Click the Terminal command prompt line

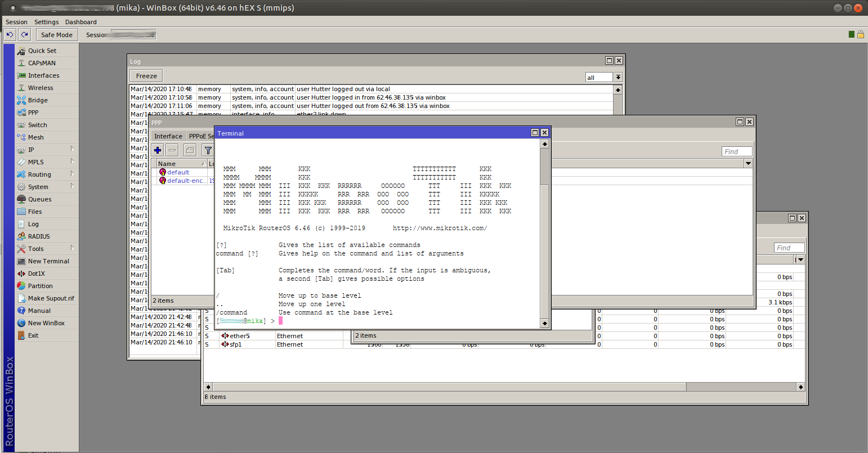[x=377, y=321]
